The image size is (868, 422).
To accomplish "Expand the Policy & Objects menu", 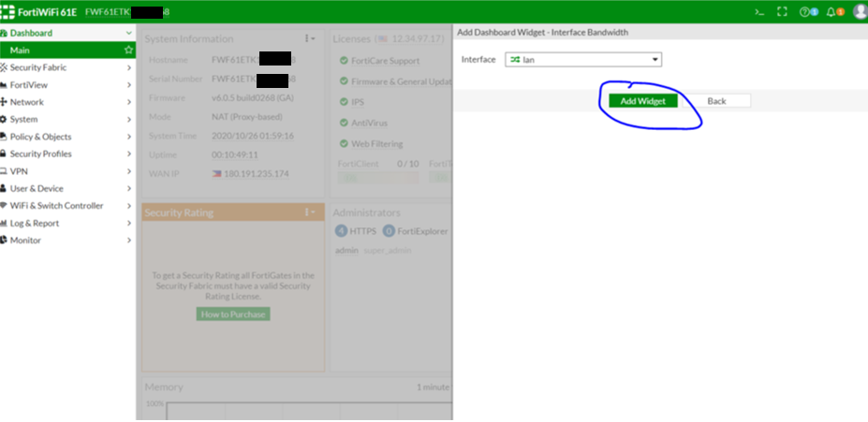I will (67, 137).
